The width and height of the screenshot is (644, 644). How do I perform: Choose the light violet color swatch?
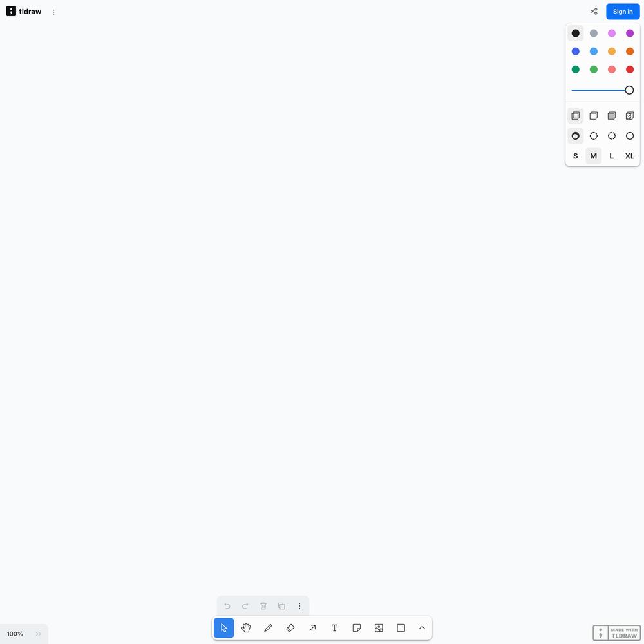point(612,33)
